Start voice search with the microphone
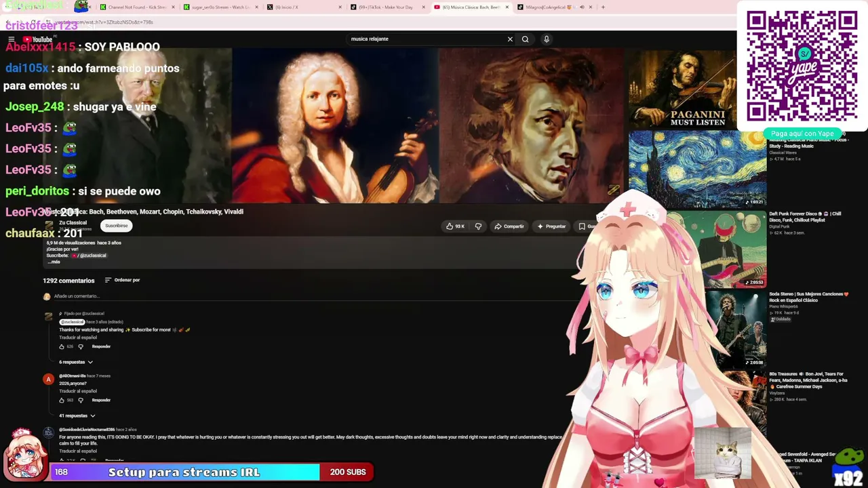Viewport: 868px width, 488px height. tap(547, 39)
